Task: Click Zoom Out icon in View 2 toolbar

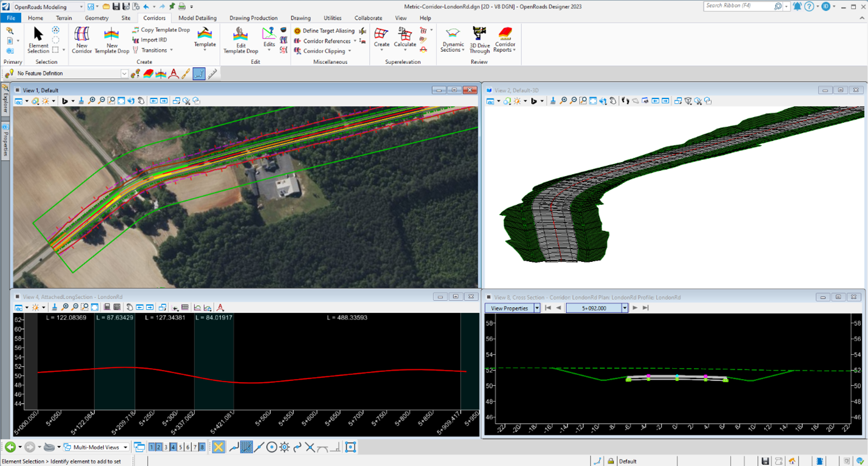Action: tap(574, 101)
